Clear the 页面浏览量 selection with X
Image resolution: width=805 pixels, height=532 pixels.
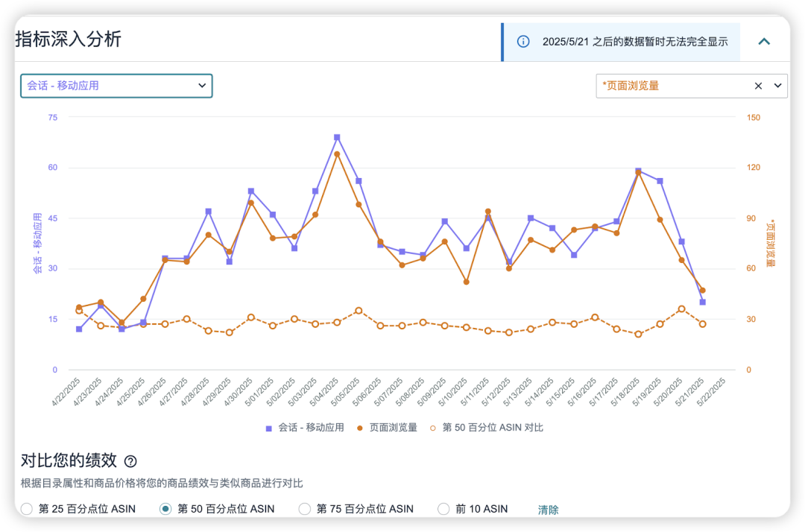pos(758,86)
